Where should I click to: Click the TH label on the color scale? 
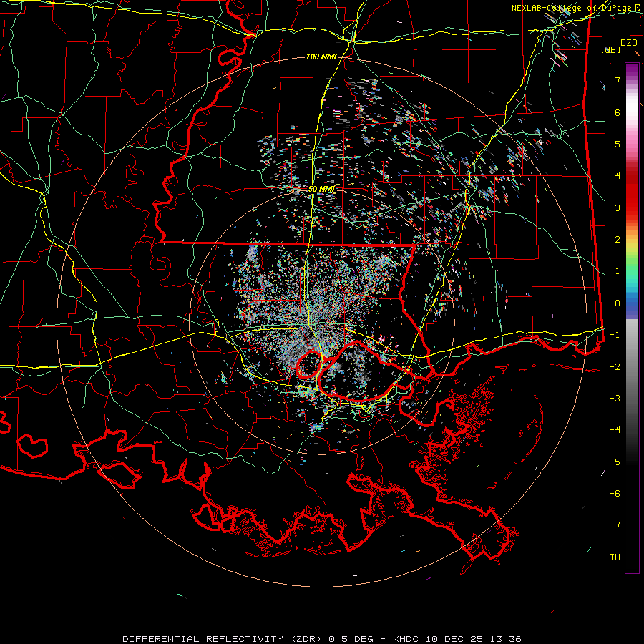615,557
